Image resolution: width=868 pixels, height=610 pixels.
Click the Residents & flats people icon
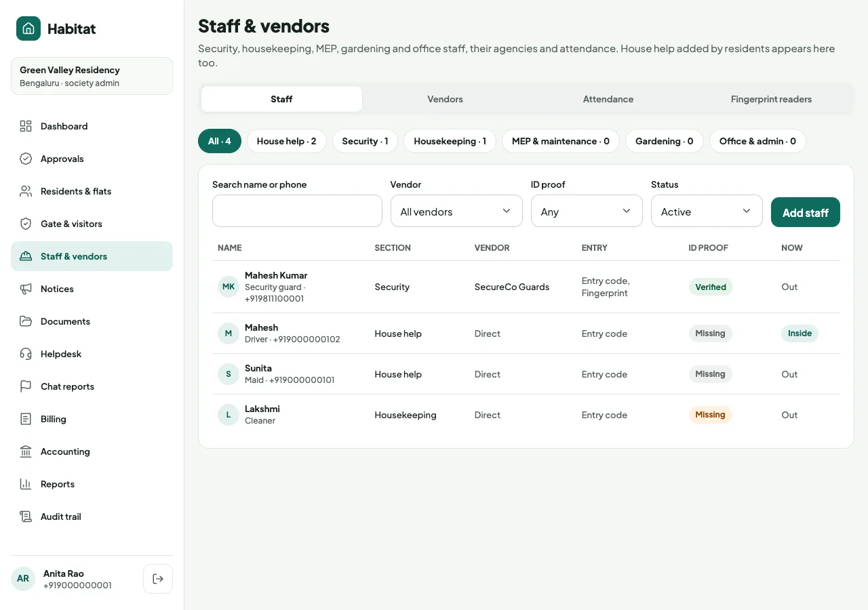26,191
